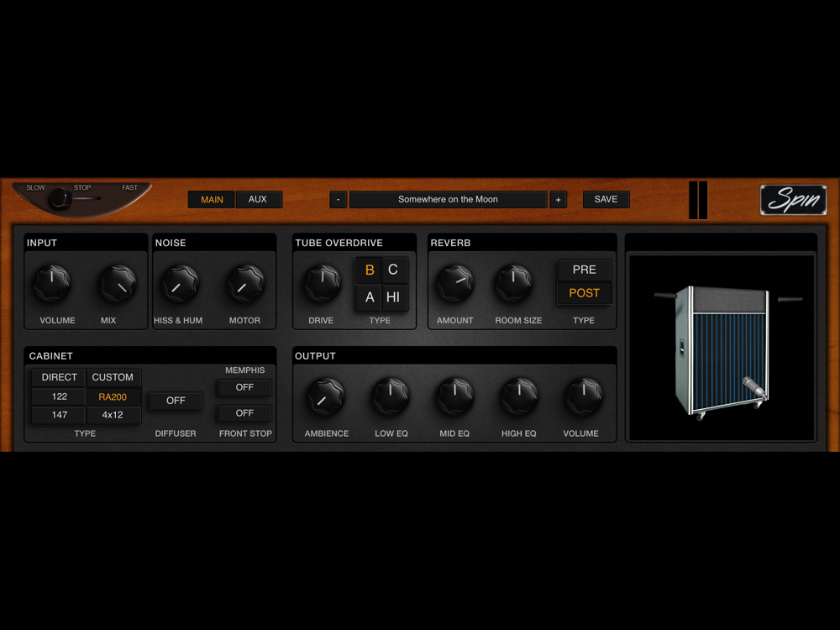Click the Tube Overdrive DRIVE knob
Image resolution: width=840 pixels, height=630 pixels.
[322, 283]
